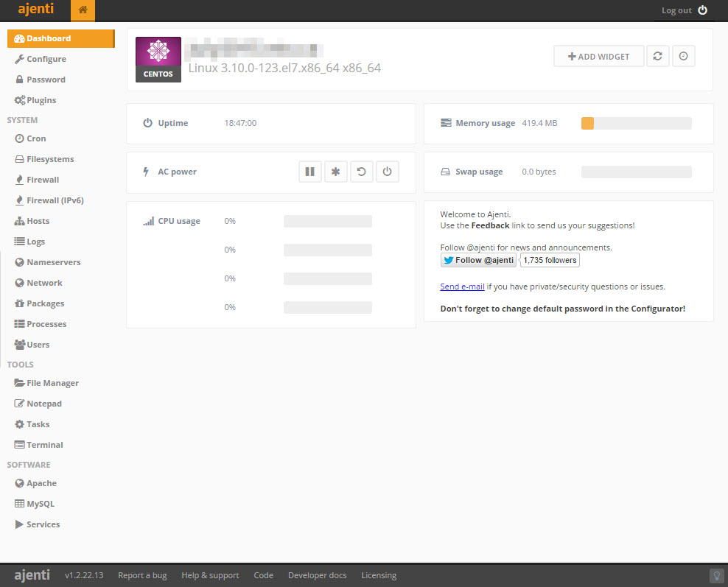This screenshot has width=728, height=587.
Task: Click the clock icon button beside refresh
Action: [x=684, y=56]
